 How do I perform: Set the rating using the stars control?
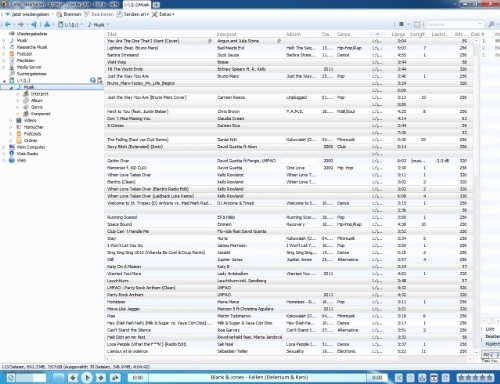click(x=475, y=378)
